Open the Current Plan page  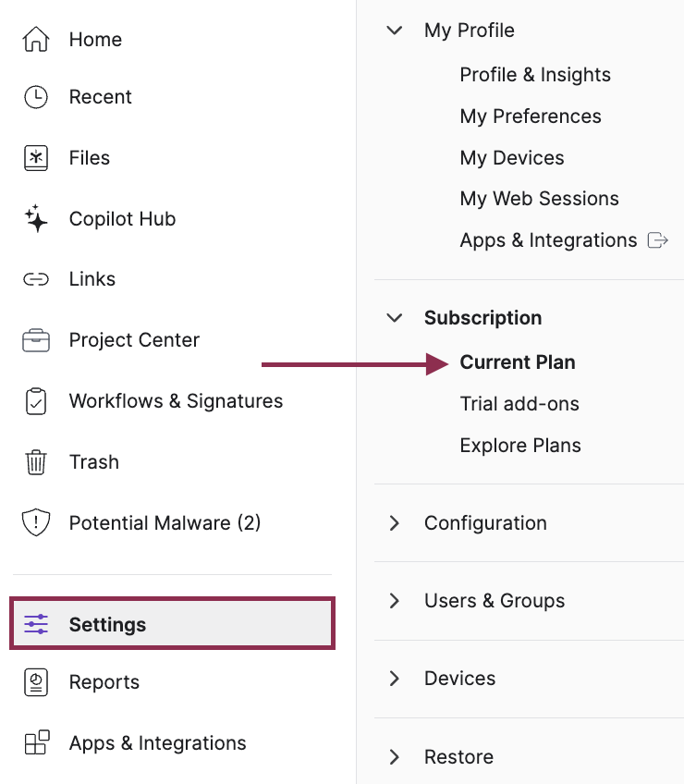(517, 362)
